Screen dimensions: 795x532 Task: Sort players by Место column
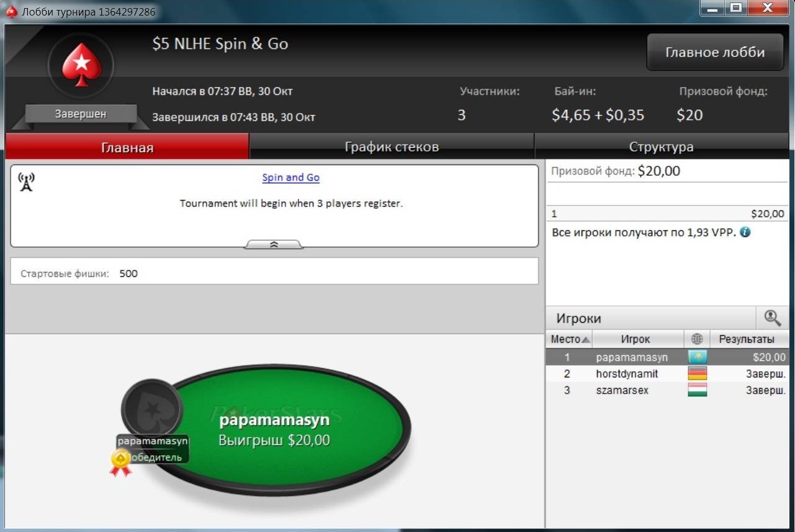click(569, 339)
